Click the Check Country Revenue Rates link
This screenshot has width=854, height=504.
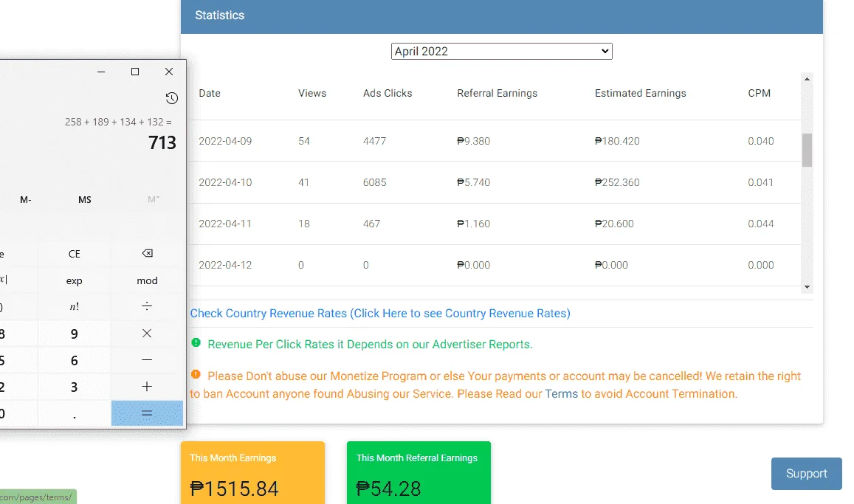pyautogui.click(x=380, y=313)
